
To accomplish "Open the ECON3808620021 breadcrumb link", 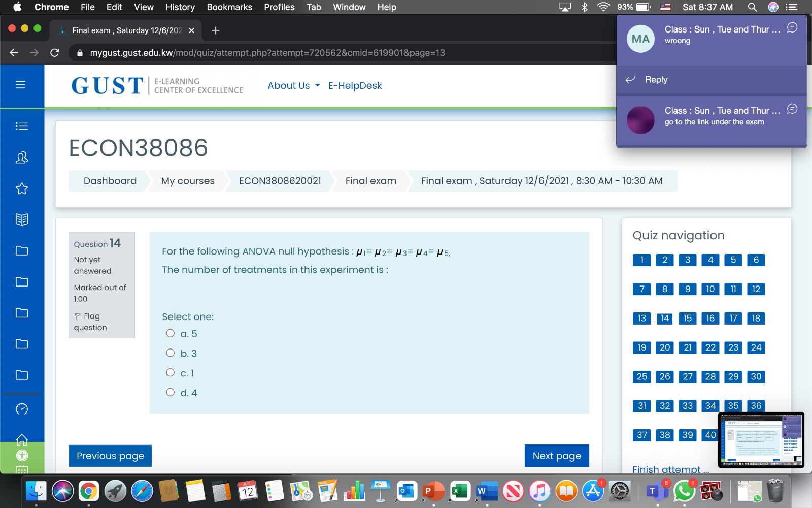I will coord(280,181).
